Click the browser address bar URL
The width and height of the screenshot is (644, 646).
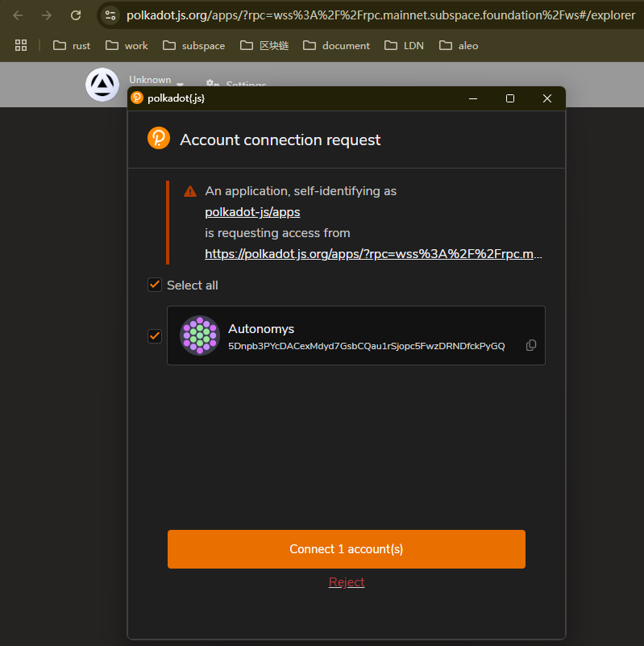coord(379,15)
